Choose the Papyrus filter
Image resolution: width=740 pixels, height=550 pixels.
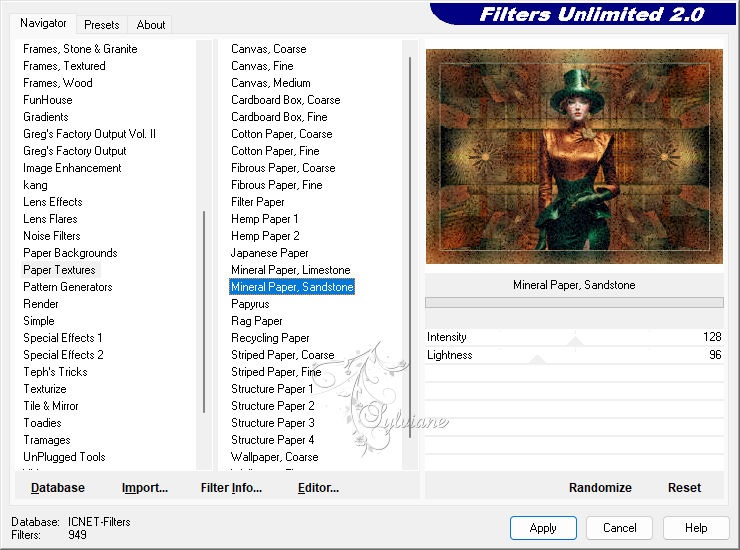[x=250, y=304]
